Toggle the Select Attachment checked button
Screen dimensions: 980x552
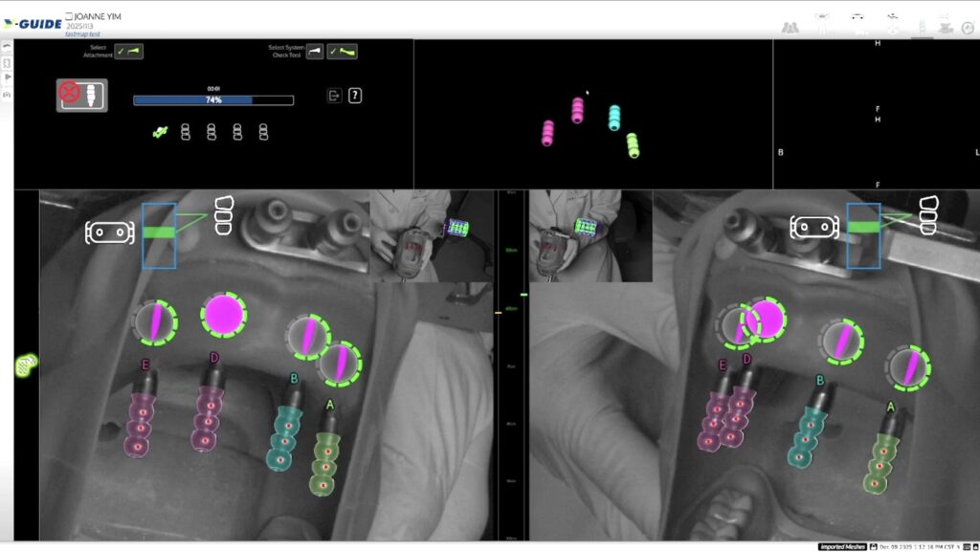coord(128,52)
